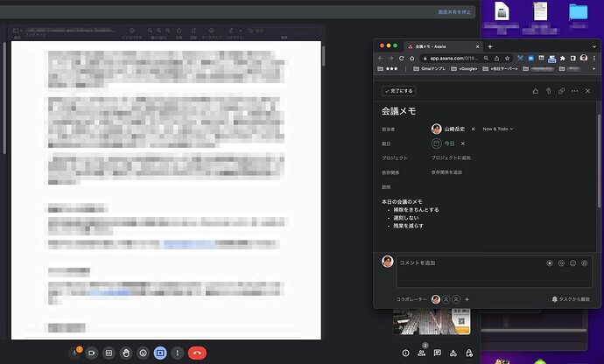Close the 会議メモ - Asana tab
This screenshot has height=364, width=604.
pos(477,46)
